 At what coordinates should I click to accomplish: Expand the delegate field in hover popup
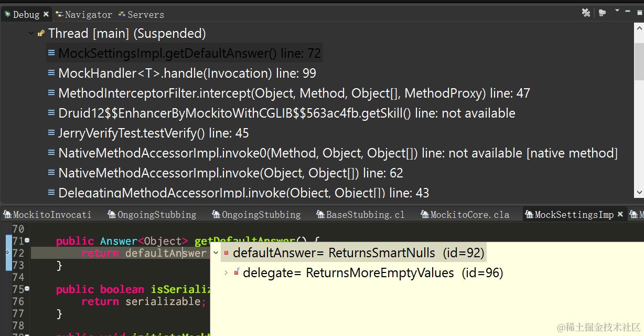pos(226,272)
